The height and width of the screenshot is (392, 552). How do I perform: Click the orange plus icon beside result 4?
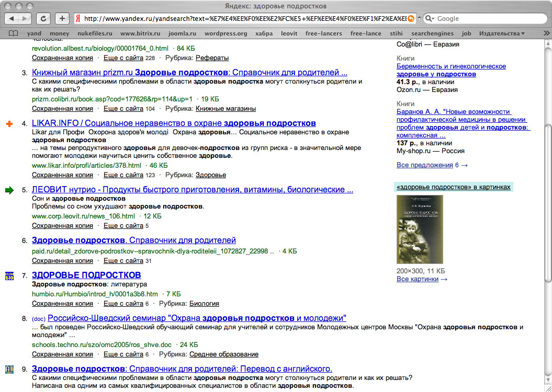[x=9, y=124]
